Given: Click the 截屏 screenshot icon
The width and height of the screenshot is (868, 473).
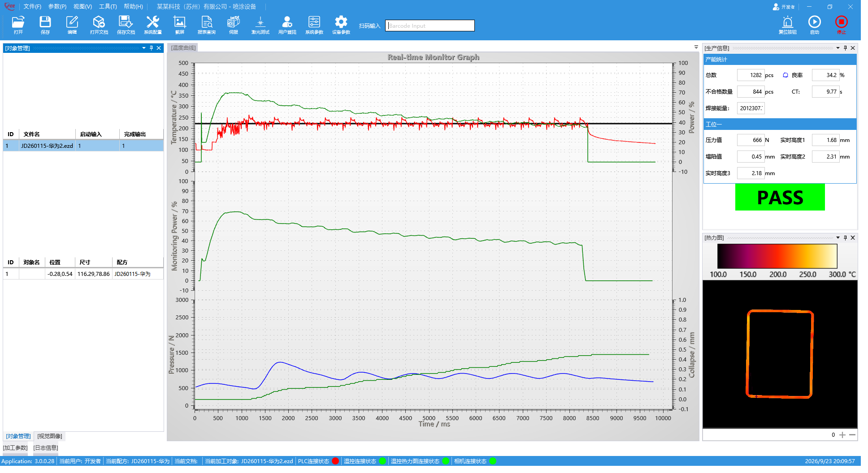Looking at the screenshot, I should [179, 25].
